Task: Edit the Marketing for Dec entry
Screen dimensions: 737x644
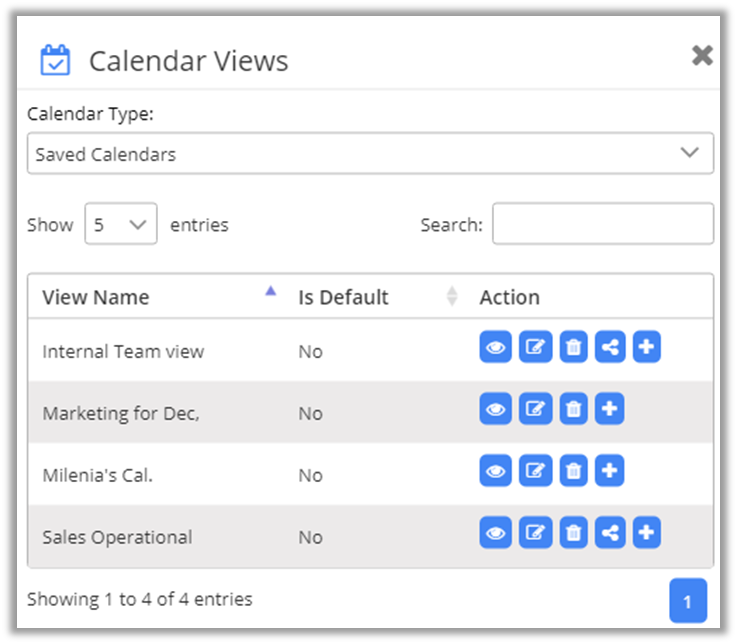Action: (x=535, y=409)
